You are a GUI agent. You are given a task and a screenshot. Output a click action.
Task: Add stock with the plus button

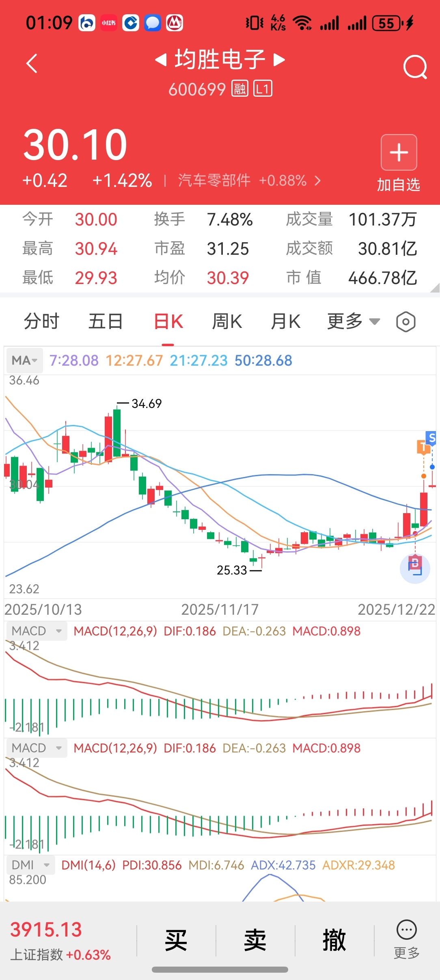[x=399, y=152]
